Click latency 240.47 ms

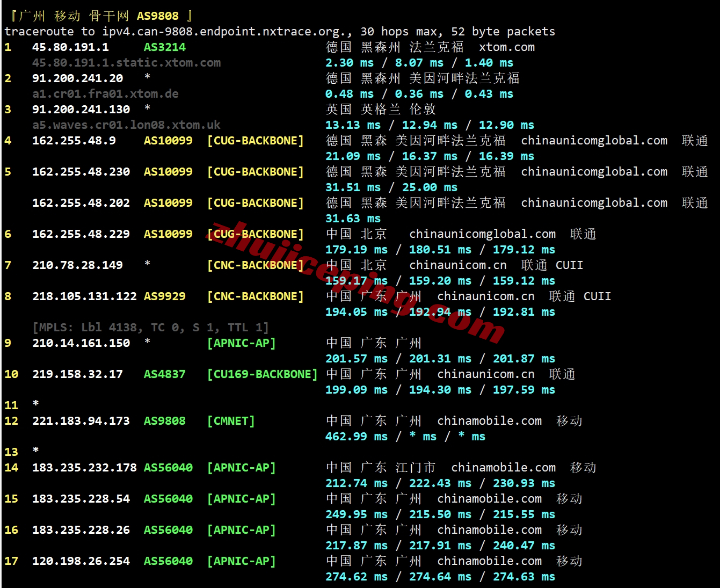pyautogui.click(x=524, y=546)
